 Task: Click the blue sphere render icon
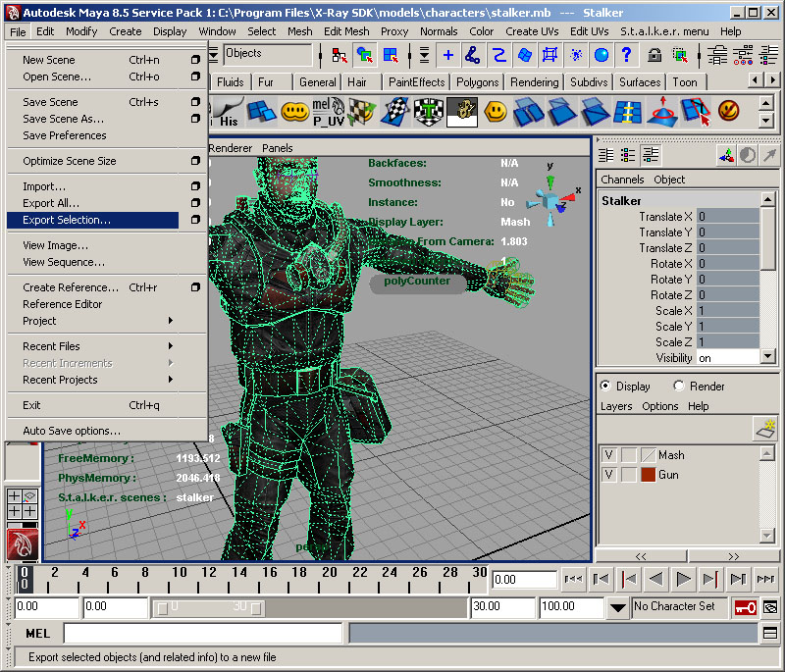[601, 55]
